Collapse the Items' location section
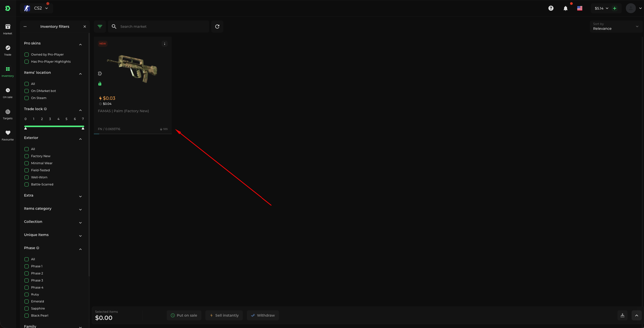The width and height of the screenshot is (644, 328). (80, 74)
